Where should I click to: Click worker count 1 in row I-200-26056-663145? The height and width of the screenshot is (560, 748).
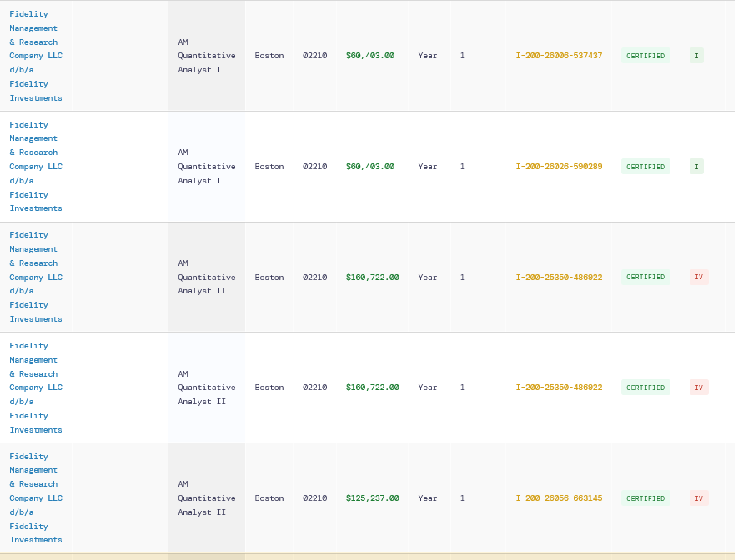tap(462, 498)
